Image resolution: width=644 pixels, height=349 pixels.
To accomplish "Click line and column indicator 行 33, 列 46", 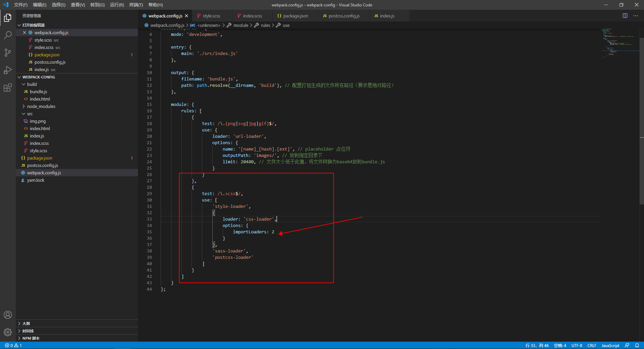I will (537, 345).
